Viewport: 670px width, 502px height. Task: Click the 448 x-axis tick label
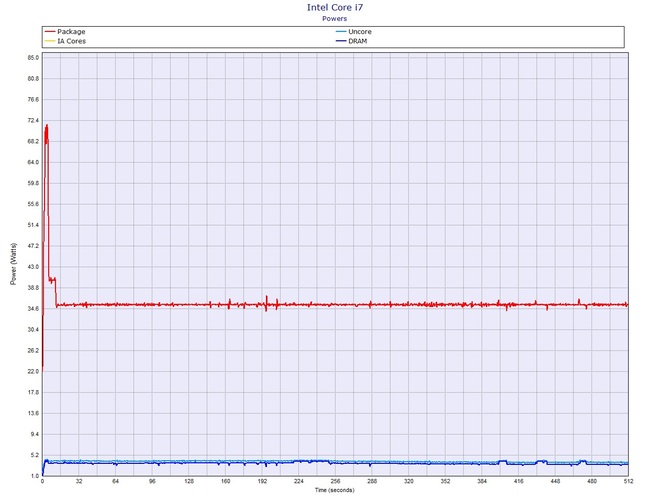(x=555, y=481)
